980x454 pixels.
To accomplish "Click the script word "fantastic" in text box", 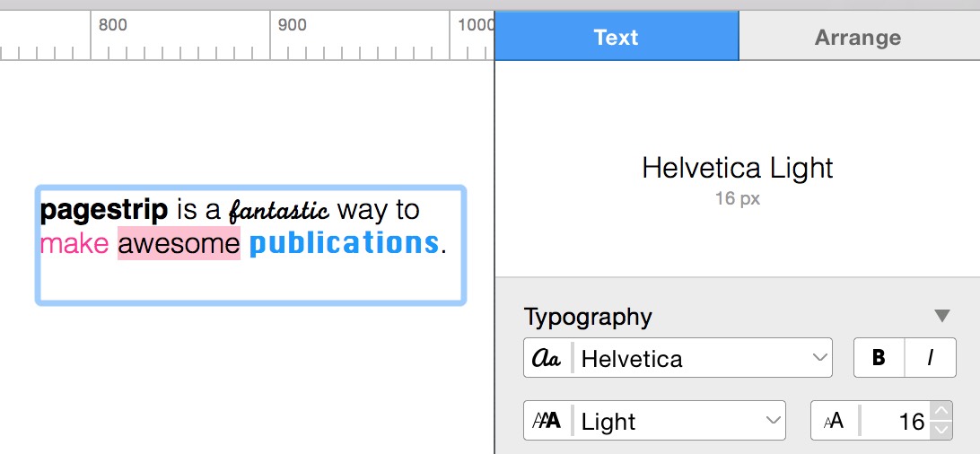I will (x=278, y=211).
